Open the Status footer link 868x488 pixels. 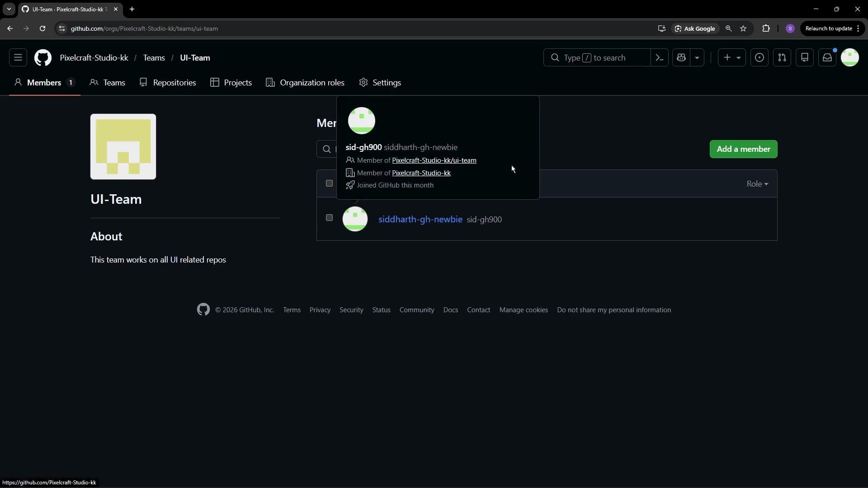click(381, 310)
